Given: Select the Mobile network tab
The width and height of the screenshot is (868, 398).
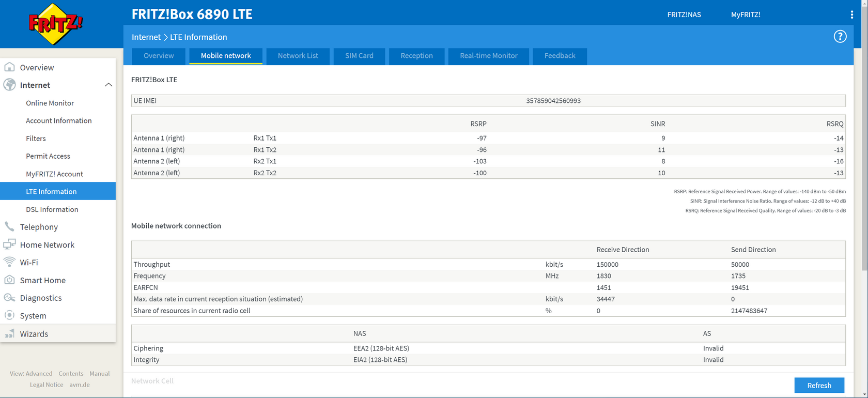Looking at the screenshot, I should [x=226, y=56].
